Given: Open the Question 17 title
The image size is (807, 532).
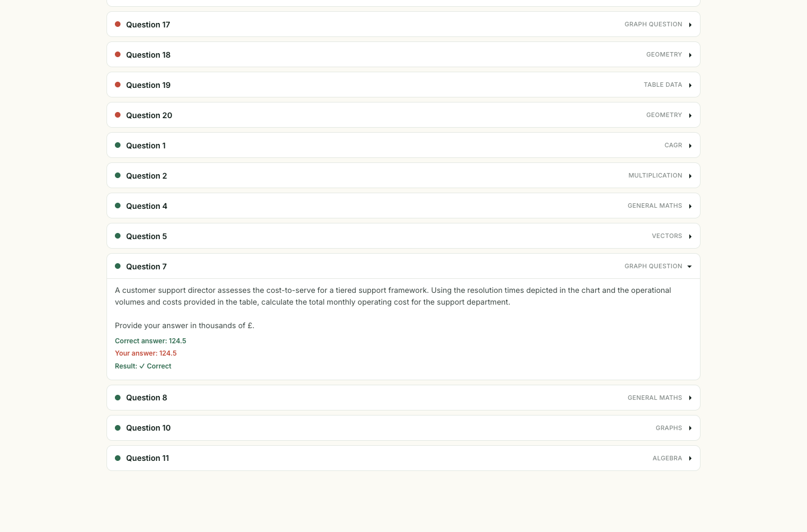Looking at the screenshot, I should pyautogui.click(x=148, y=25).
